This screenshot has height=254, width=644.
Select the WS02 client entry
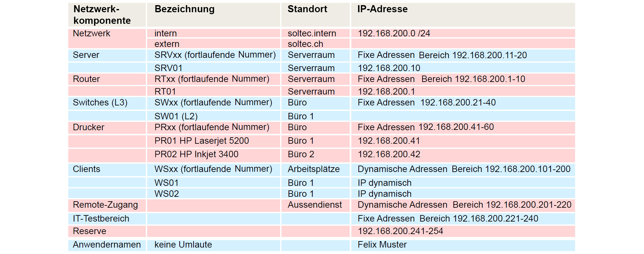point(166,194)
